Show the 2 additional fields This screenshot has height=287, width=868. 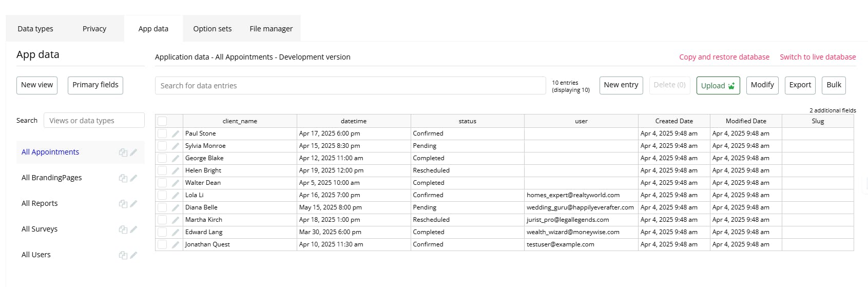(x=833, y=110)
